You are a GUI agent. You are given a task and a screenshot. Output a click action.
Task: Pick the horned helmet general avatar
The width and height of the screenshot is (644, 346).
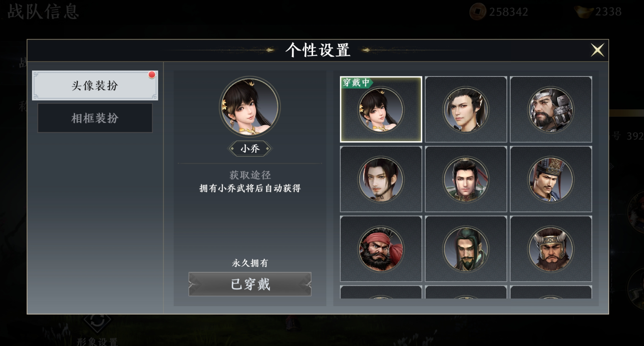[x=551, y=249]
